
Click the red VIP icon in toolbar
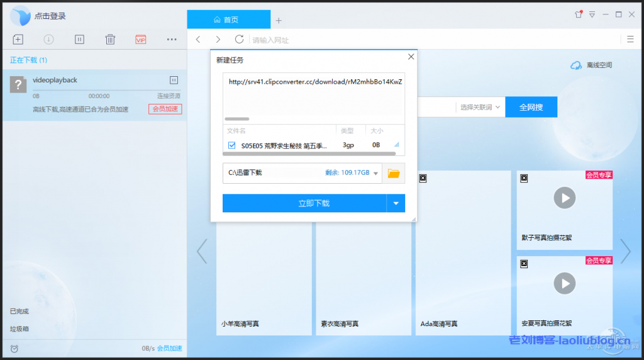click(141, 40)
